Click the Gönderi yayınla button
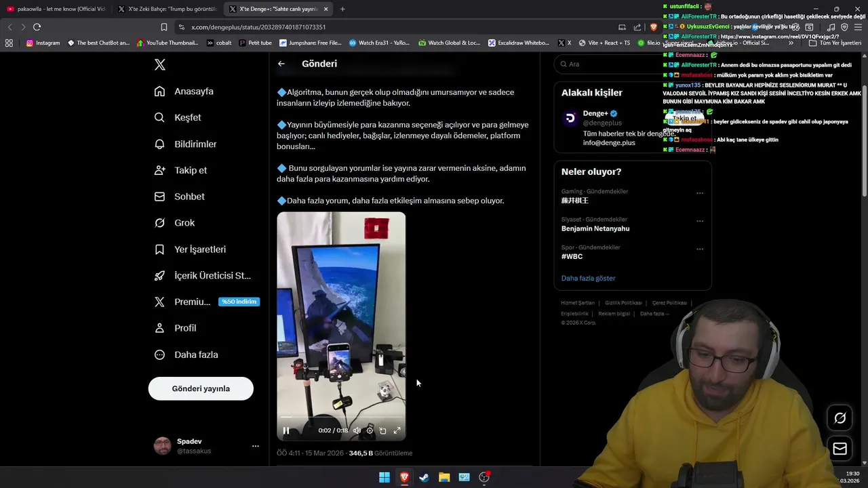 [201, 388]
